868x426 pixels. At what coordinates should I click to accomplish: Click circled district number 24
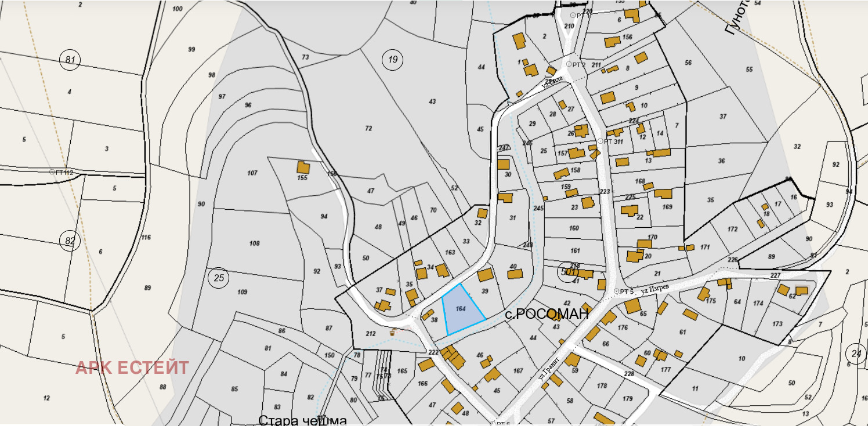coord(856,352)
